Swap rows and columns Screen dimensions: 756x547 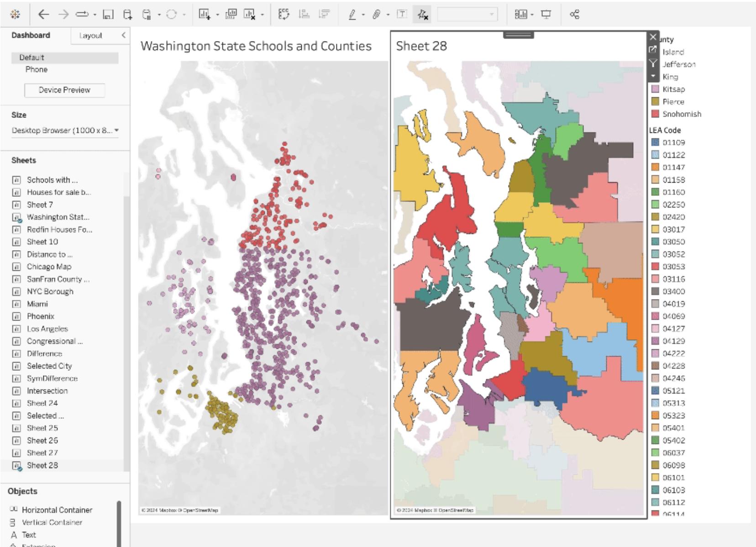coord(284,15)
